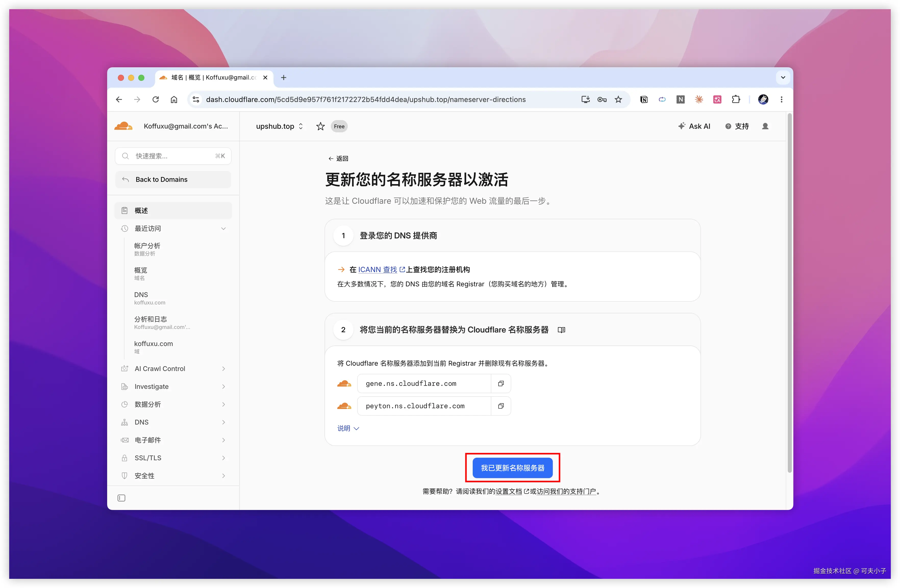900x588 pixels.
Task: Open 概览 域名 recent item
Action: pyautogui.click(x=141, y=274)
